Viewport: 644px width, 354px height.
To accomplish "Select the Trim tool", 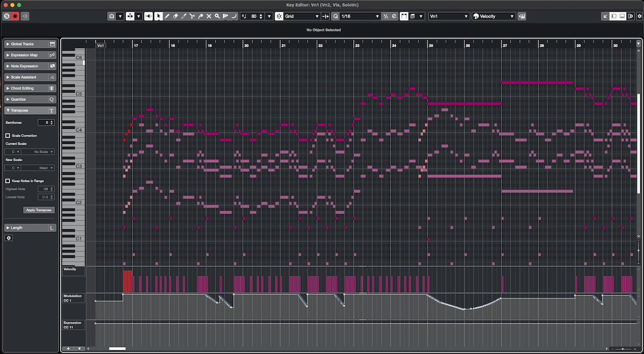I will (x=184, y=16).
